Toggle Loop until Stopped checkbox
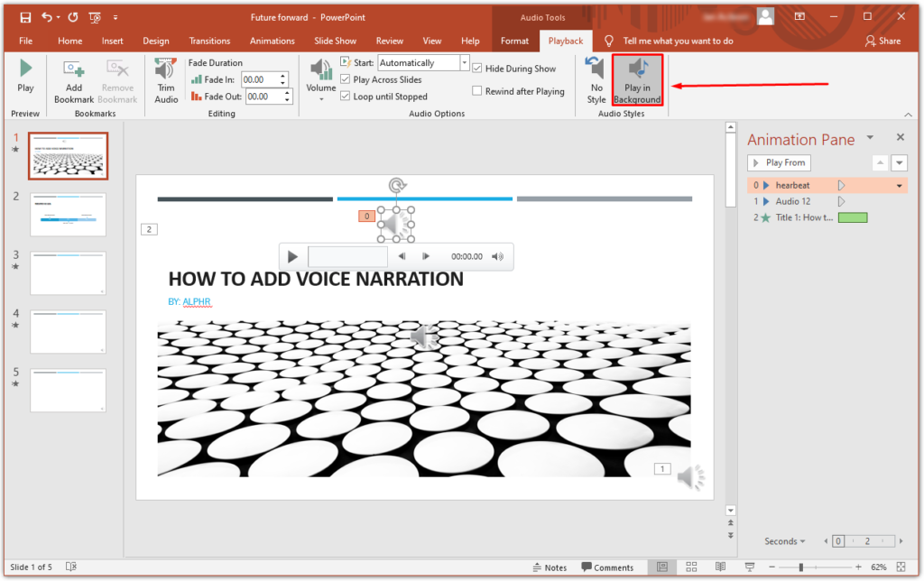Image resolution: width=924 pixels, height=581 pixels. pyautogui.click(x=346, y=96)
